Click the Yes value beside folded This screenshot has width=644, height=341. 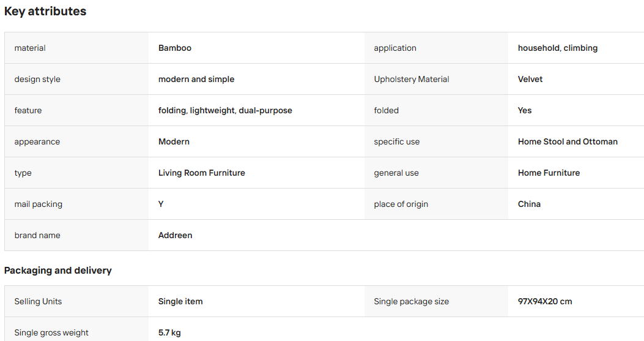click(525, 111)
